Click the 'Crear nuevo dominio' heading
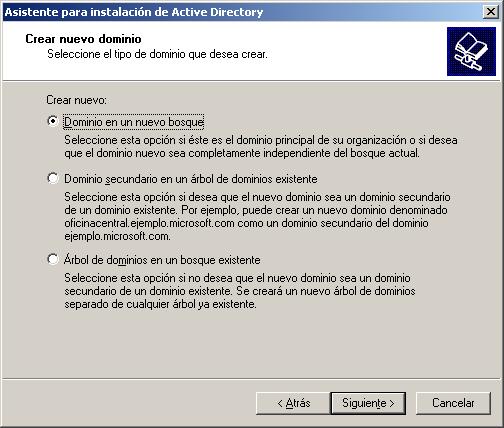Screen dimensions: 504x428 [x=83, y=39]
